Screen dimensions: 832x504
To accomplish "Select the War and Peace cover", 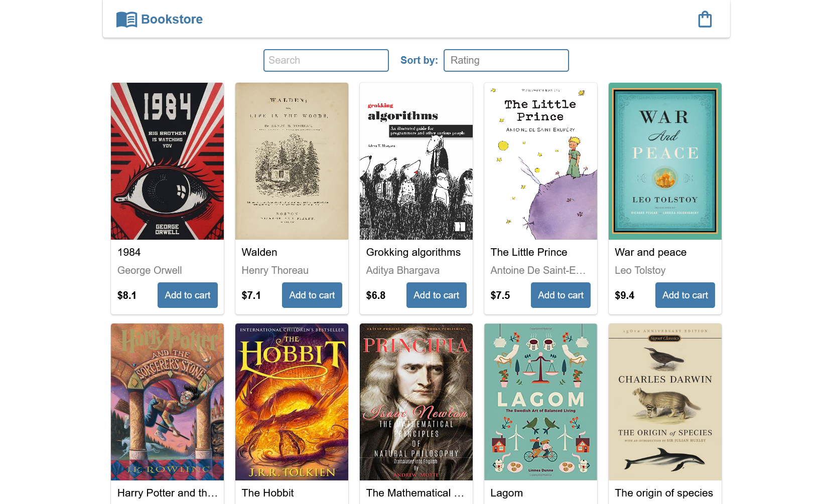I will coord(665,161).
